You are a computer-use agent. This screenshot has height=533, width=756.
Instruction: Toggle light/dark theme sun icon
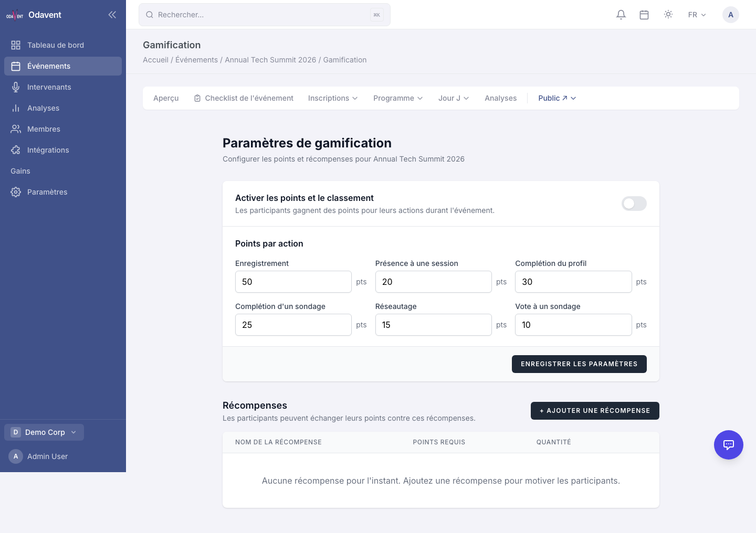pos(668,15)
